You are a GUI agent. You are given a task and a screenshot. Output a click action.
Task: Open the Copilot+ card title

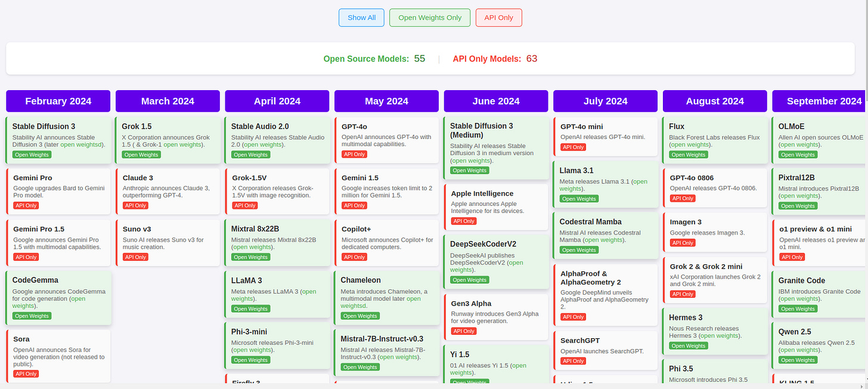tap(356, 229)
